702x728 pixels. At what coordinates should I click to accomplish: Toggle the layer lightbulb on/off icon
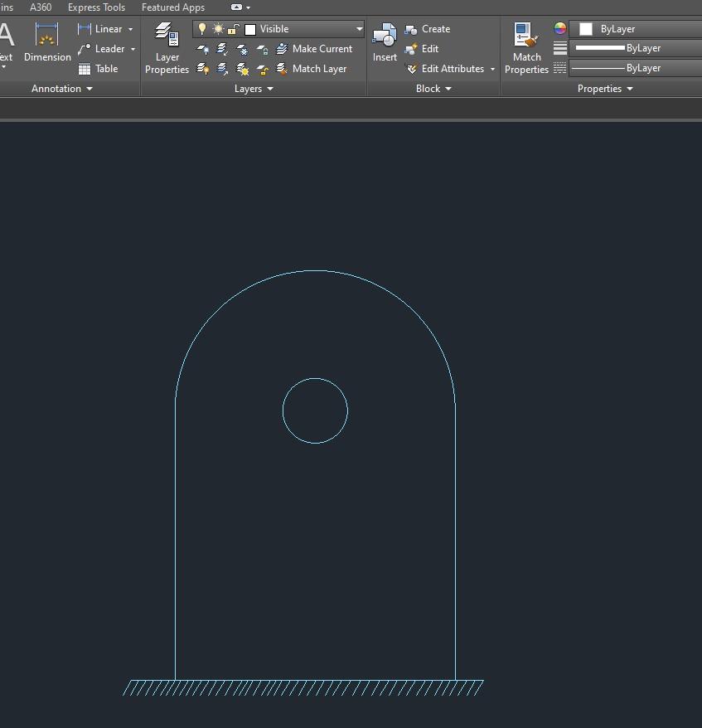[x=202, y=29]
